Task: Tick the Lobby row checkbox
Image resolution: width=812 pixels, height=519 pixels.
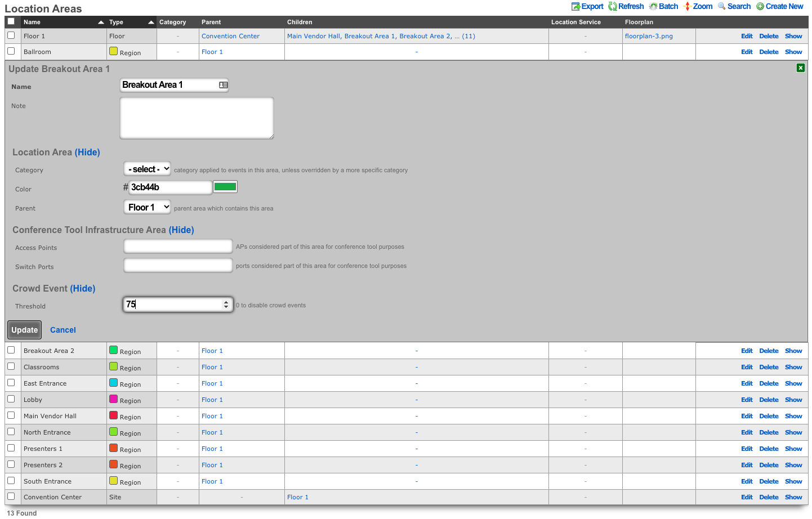Action: pyautogui.click(x=11, y=399)
